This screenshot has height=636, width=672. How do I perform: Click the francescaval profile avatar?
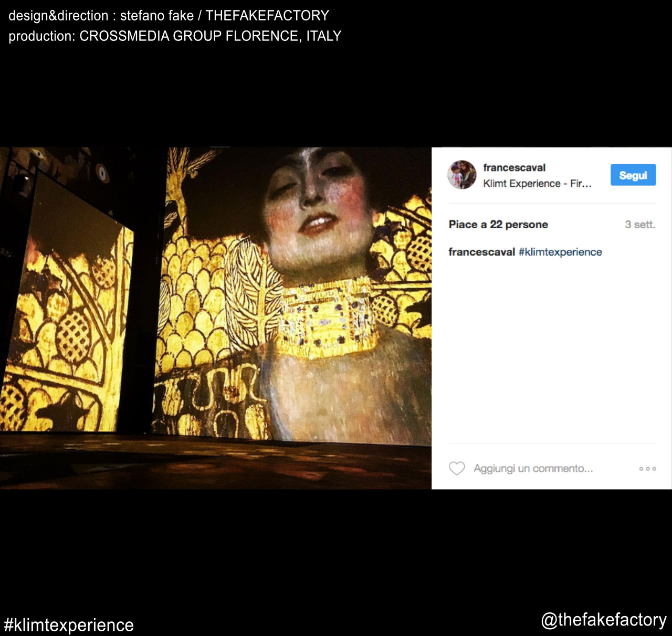[x=462, y=175]
